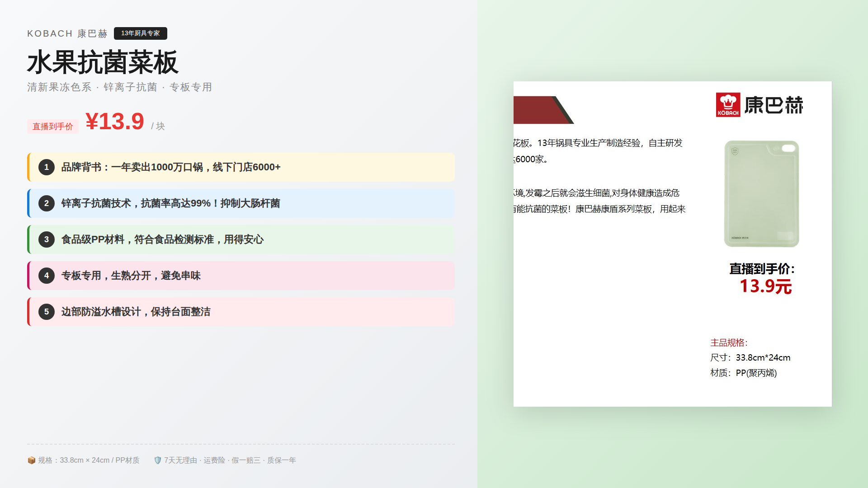Click footer text 规格：33.8cm × 24cm / PP材质
Screen dimensions: 868x488
click(89, 460)
